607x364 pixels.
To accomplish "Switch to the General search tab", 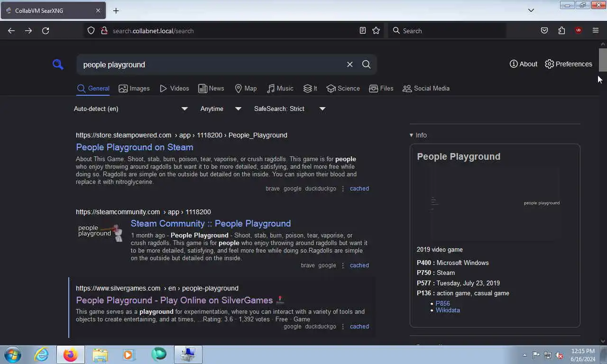I will tap(93, 88).
